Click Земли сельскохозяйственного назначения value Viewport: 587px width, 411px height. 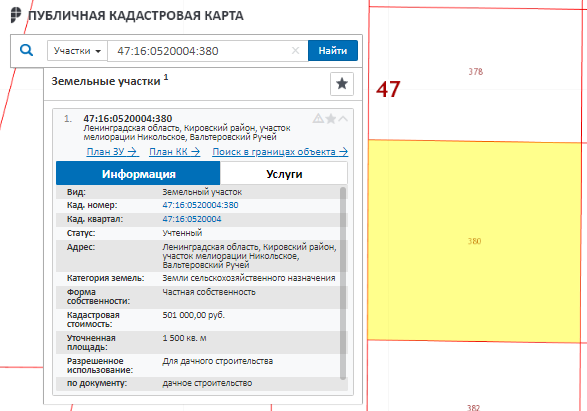tap(249, 278)
